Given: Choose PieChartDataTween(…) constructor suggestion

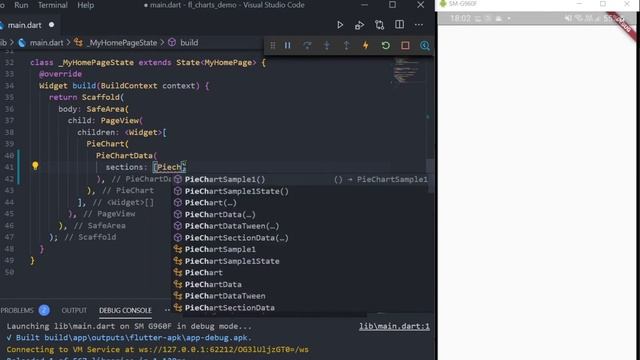Looking at the screenshot, I should tap(302, 226).
